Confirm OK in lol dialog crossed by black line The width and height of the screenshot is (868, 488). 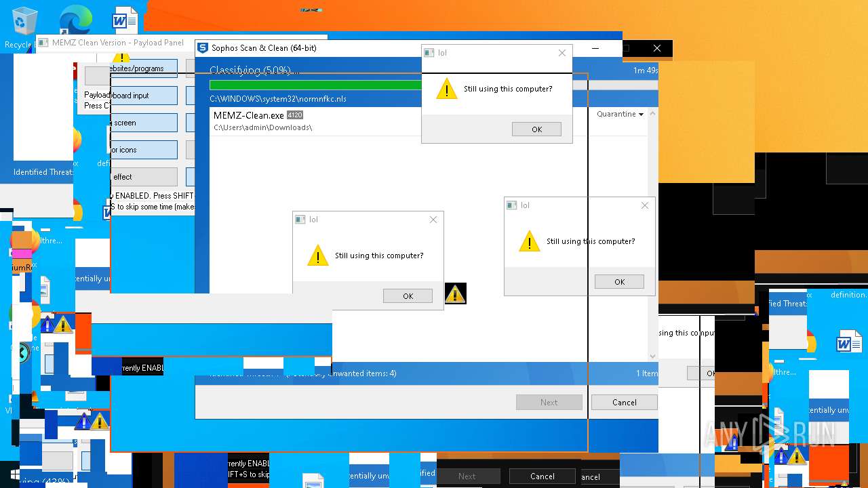tap(619, 282)
